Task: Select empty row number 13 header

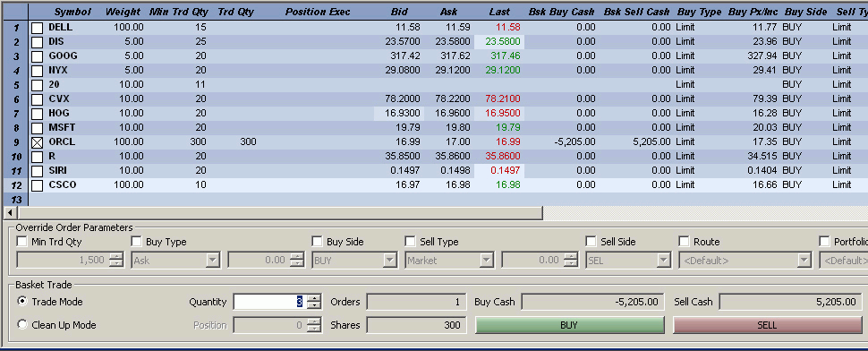Action: coord(16,200)
